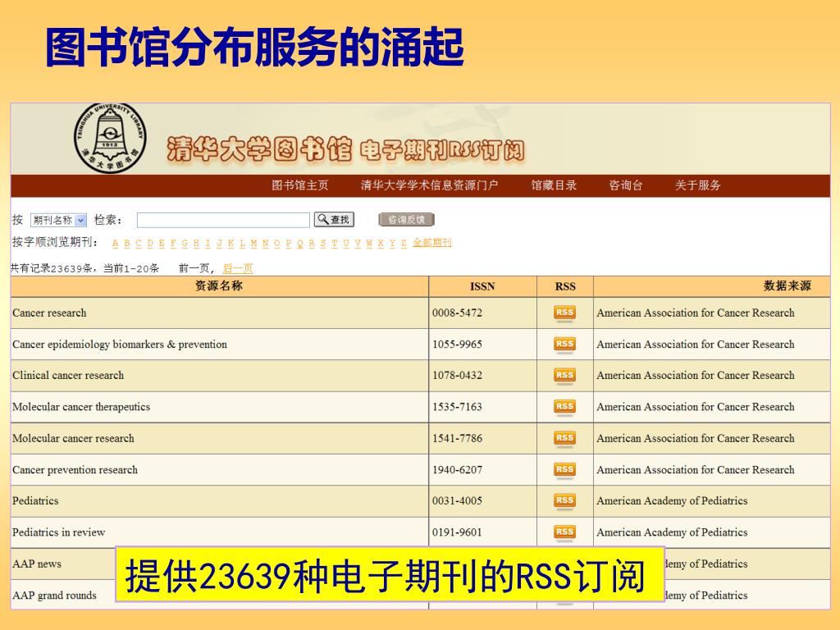The image size is (840, 630).
Task: Browse journals starting with letter M
Action: [x=253, y=243]
